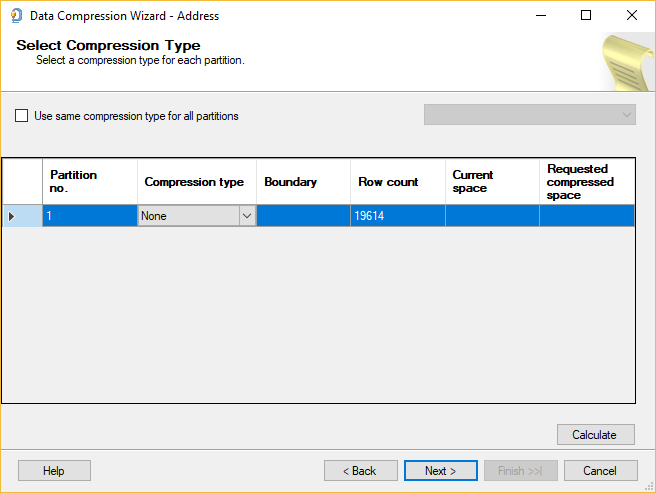Click the Data Compression Wizard title bar icon
Image resolution: width=656 pixels, height=493 pixels.
pyautogui.click(x=15, y=16)
